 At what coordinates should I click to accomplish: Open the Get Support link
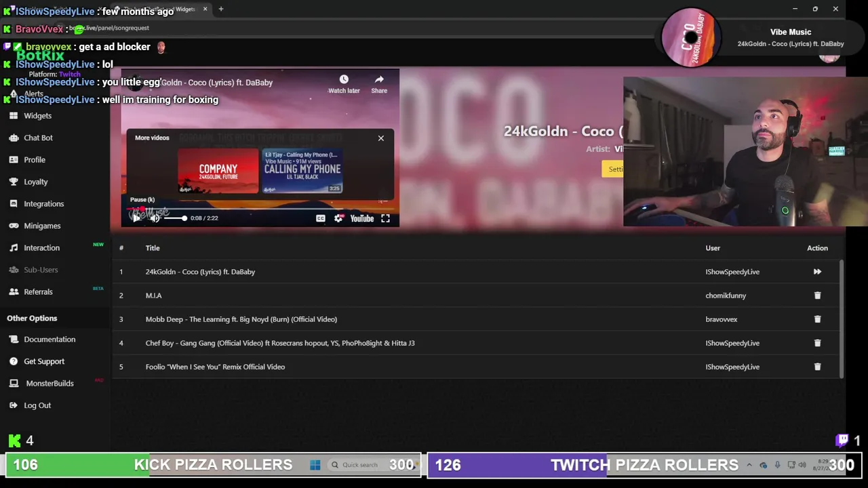(x=44, y=361)
